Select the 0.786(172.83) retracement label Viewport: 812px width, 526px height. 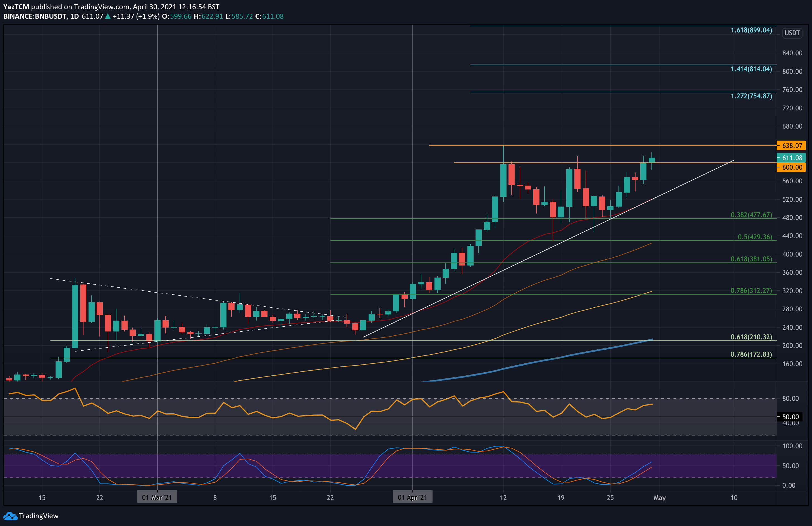[x=751, y=355]
